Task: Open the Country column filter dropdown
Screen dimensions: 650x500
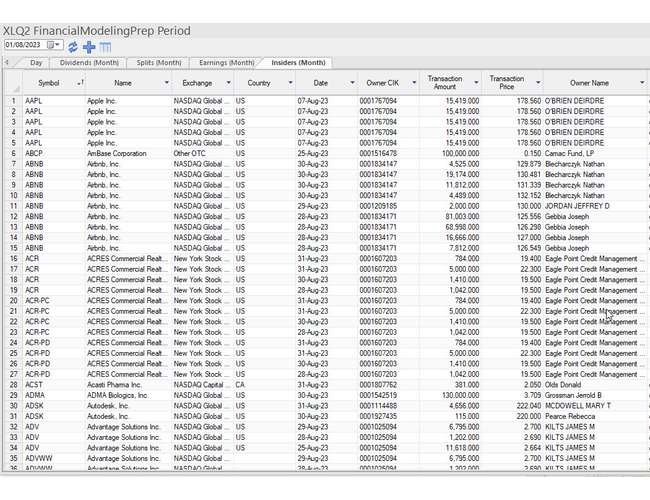Action: (x=291, y=83)
